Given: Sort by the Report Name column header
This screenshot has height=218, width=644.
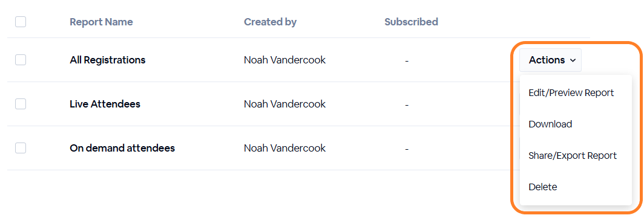Looking at the screenshot, I should [x=101, y=22].
